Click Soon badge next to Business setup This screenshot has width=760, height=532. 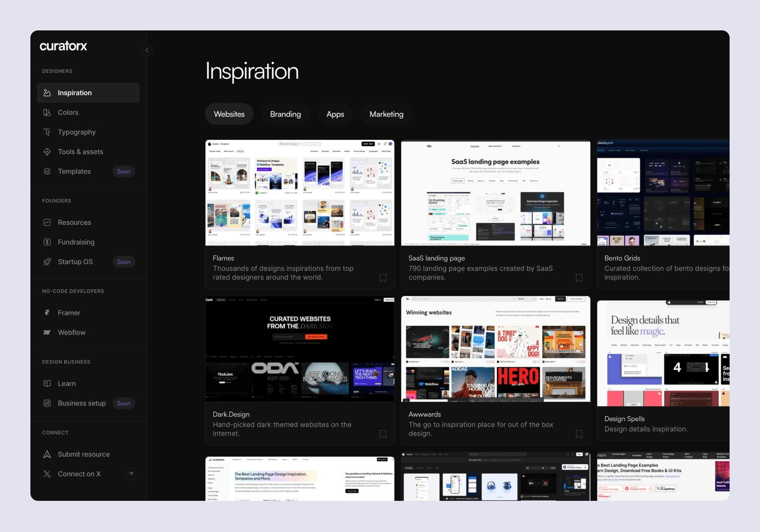(124, 403)
